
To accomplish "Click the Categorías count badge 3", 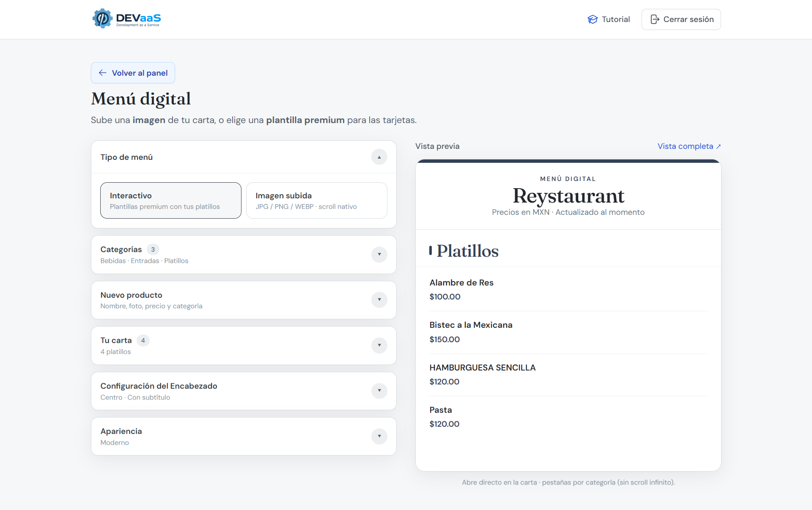I will pos(153,250).
